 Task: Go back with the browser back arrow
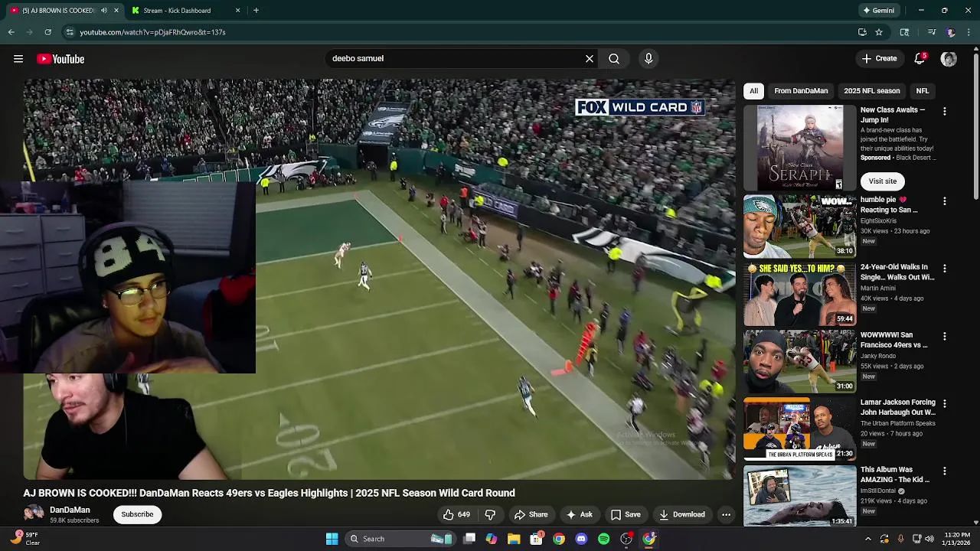click(x=11, y=32)
